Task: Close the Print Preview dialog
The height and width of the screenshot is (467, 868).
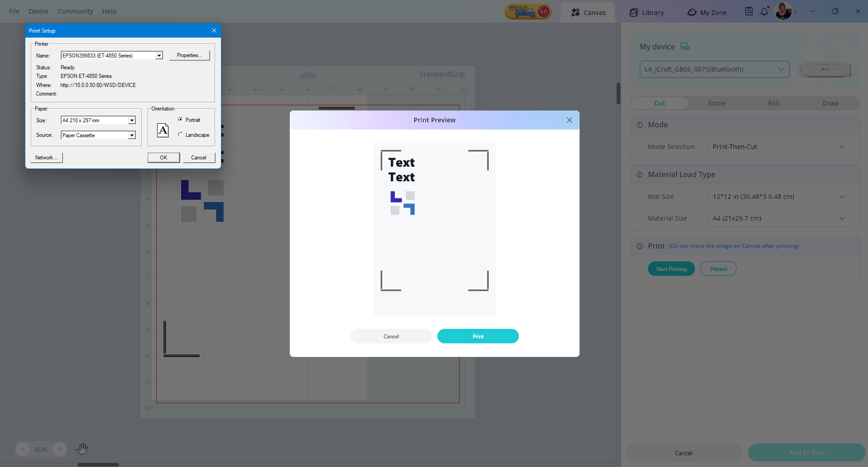Action: tap(570, 120)
